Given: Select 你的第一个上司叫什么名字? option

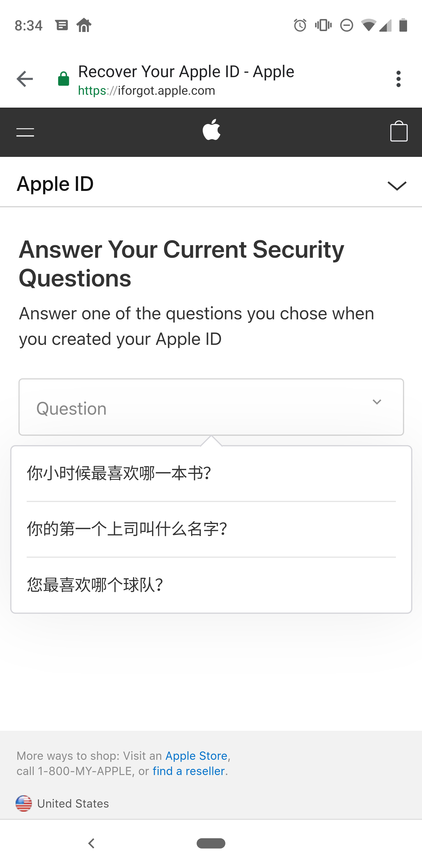Looking at the screenshot, I should (211, 529).
